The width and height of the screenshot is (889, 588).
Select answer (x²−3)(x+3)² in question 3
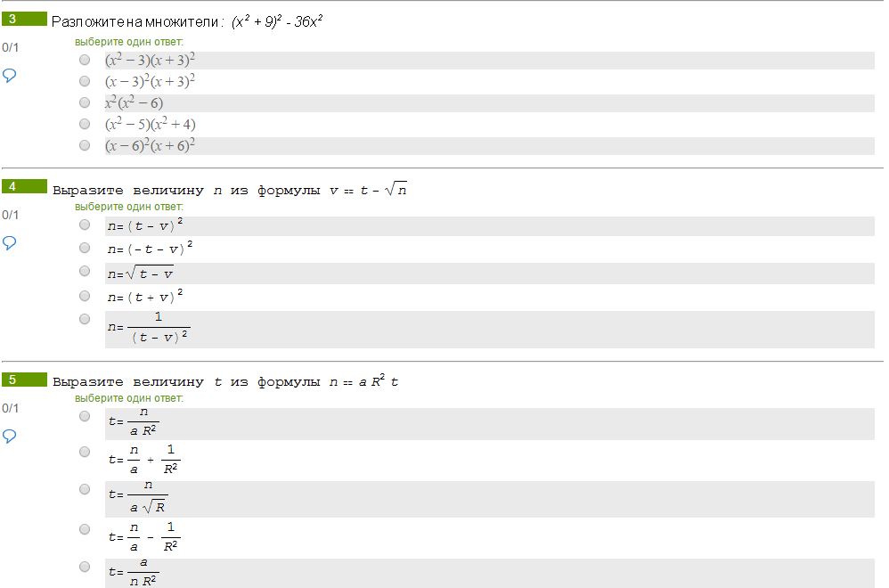pos(85,60)
